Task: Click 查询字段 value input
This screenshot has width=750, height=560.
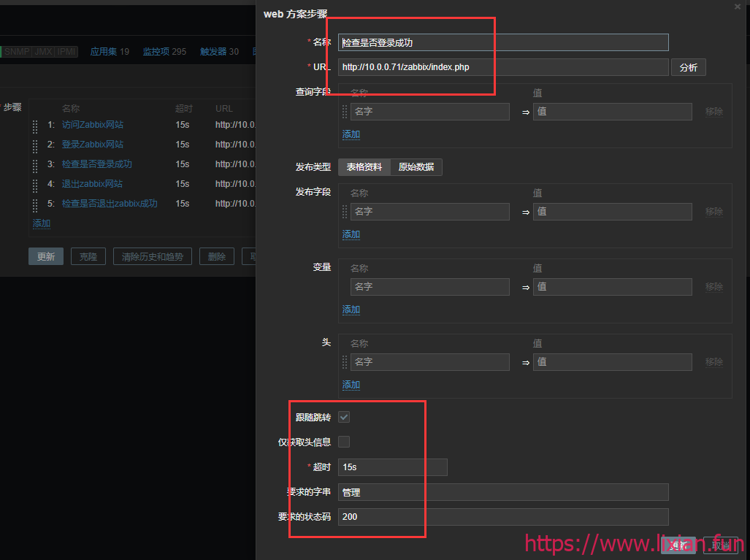Action: coord(612,112)
